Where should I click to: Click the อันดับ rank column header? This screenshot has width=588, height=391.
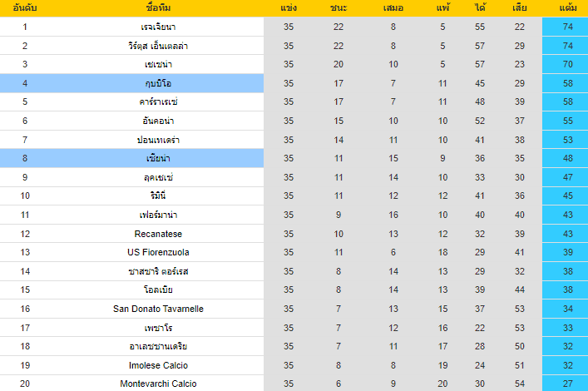[25, 8]
